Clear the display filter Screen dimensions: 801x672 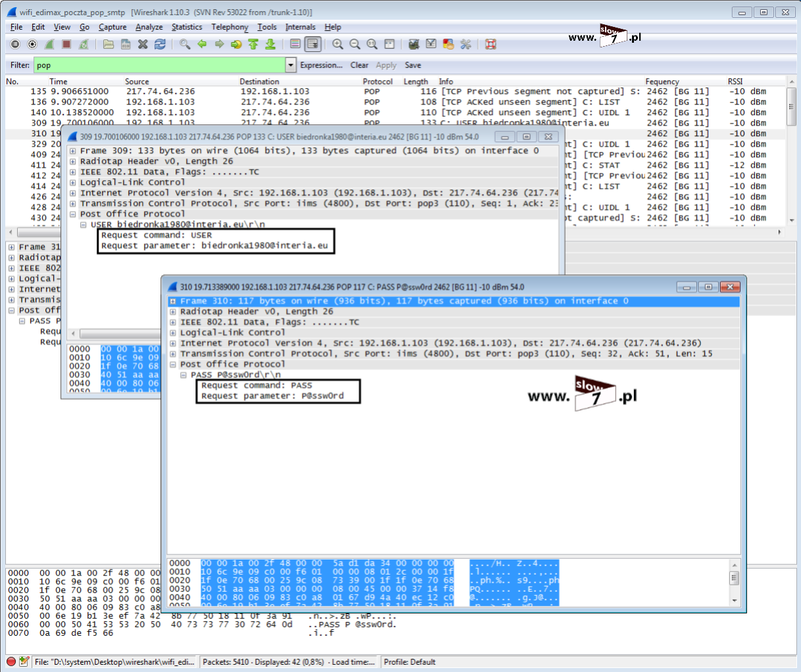[359, 65]
